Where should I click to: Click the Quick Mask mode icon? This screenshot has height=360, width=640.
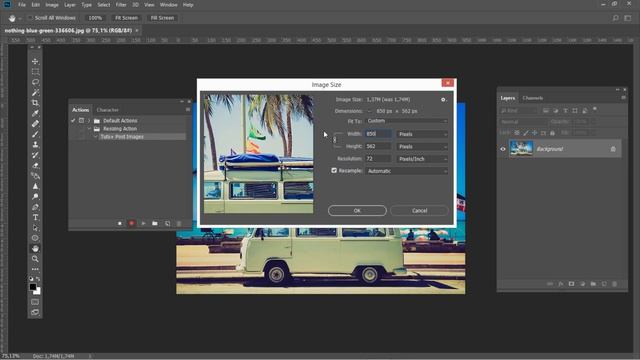point(35,302)
